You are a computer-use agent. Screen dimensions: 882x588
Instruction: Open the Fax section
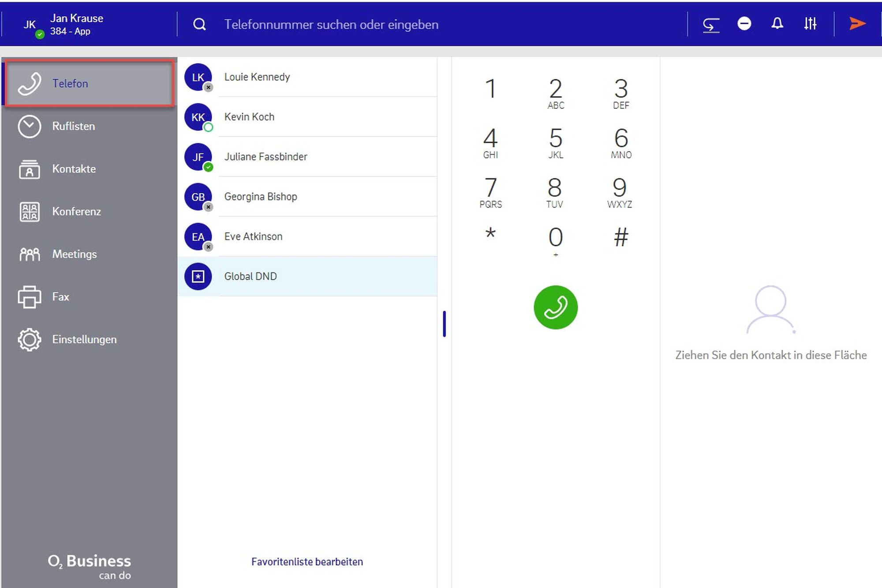(60, 297)
